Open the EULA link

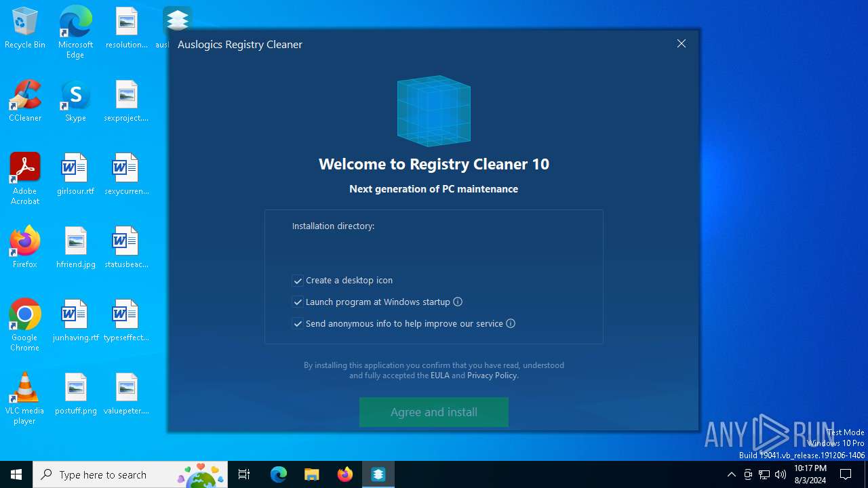tap(440, 375)
